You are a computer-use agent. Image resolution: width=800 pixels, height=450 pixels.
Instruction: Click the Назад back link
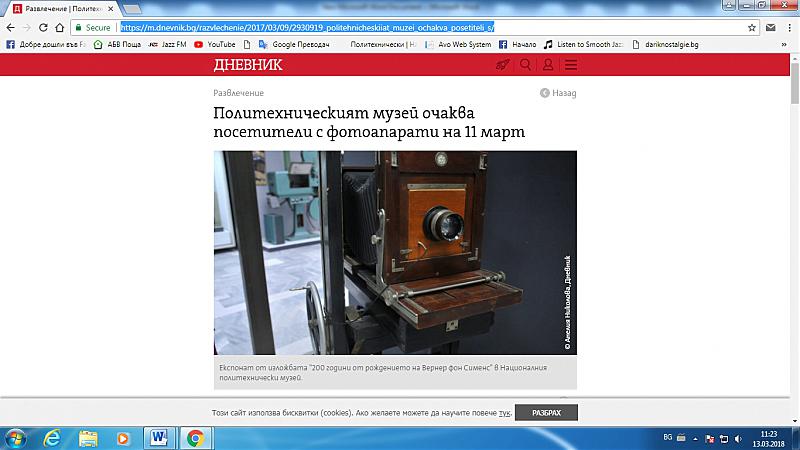[x=558, y=93]
